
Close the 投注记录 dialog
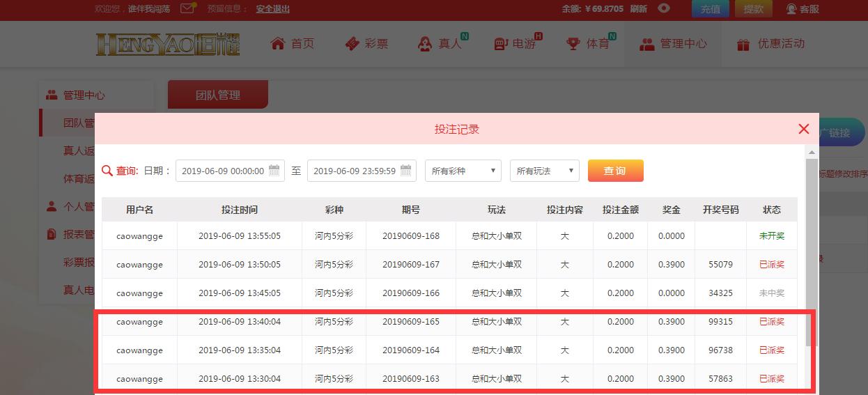(x=803, y=129)
